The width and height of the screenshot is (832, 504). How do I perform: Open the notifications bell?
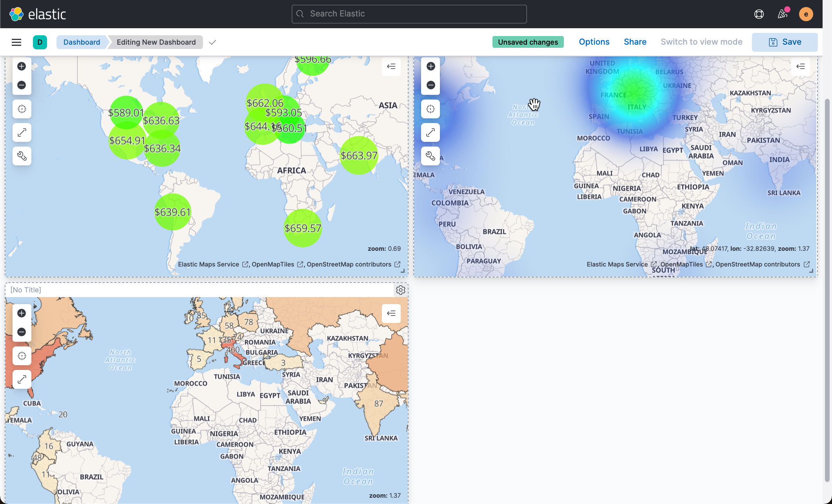[x=783, y=14]
